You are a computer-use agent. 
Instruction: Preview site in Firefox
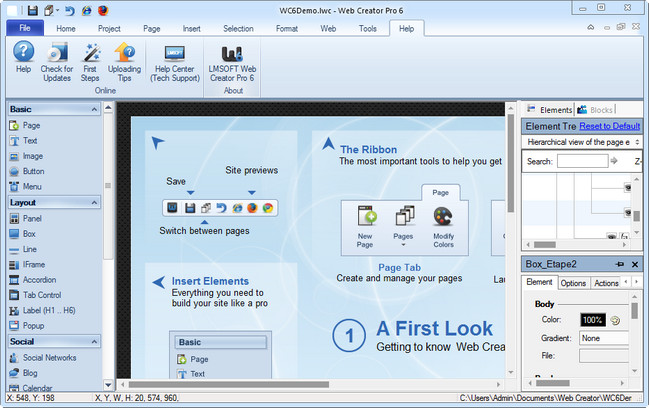coord(103,10)
